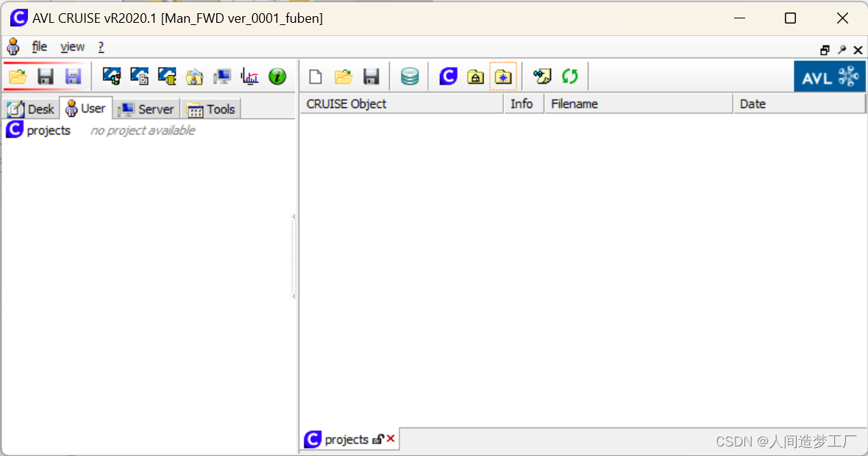Close the projects bottom tab with red X

point(391,439)
